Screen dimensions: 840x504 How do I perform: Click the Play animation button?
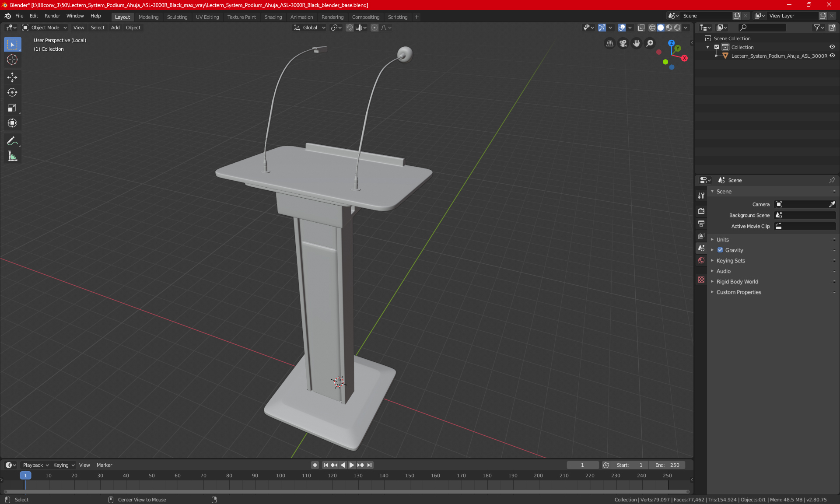pos(351,465)
